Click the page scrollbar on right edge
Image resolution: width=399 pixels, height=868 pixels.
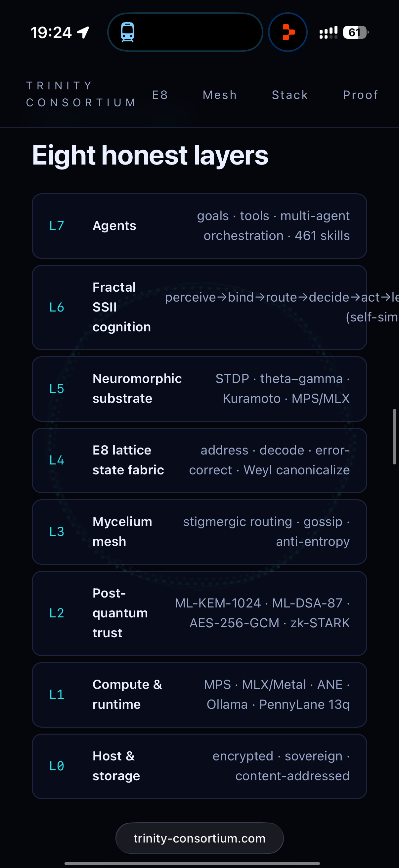click(x=394, y=437)
